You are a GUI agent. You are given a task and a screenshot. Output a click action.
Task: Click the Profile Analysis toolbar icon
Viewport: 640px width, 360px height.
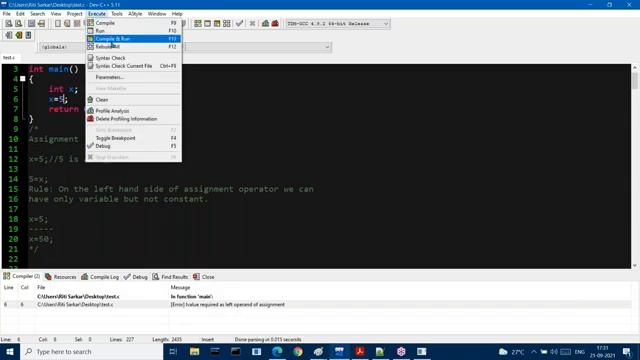pos(265,24)
